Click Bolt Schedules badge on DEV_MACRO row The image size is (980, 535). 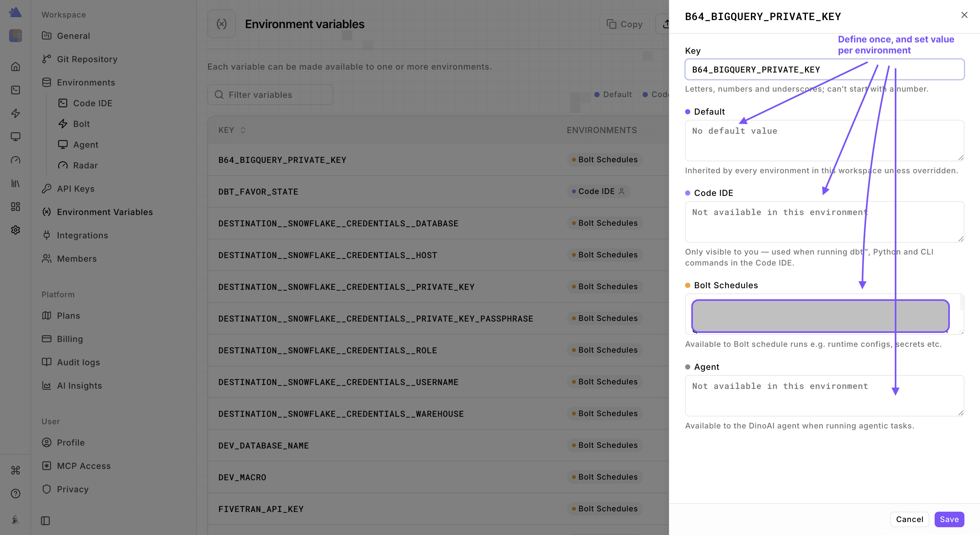click(x=605, y=477)
